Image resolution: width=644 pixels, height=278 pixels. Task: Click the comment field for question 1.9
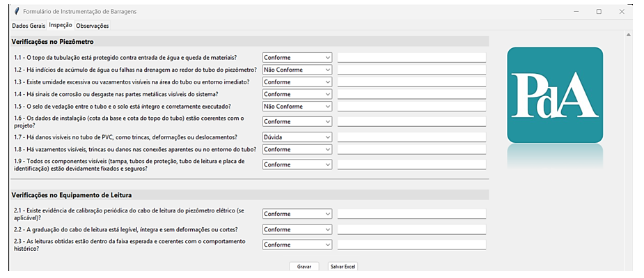(411, 164)
